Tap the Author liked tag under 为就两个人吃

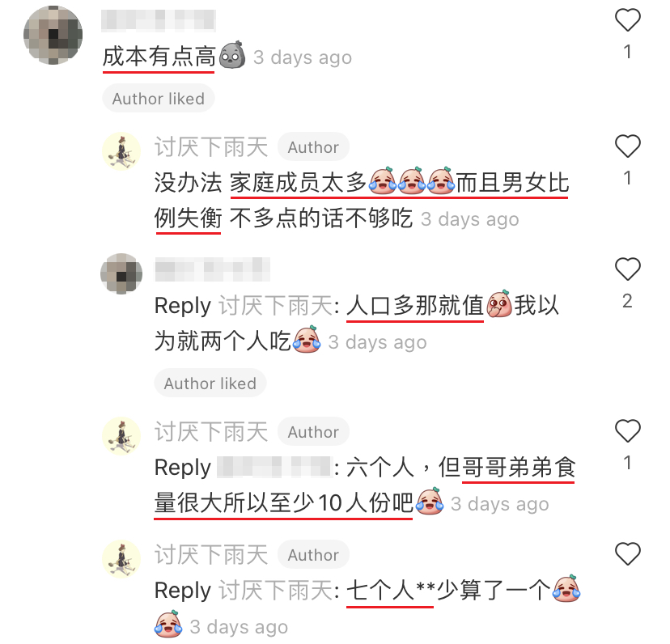tap(210, 383)
